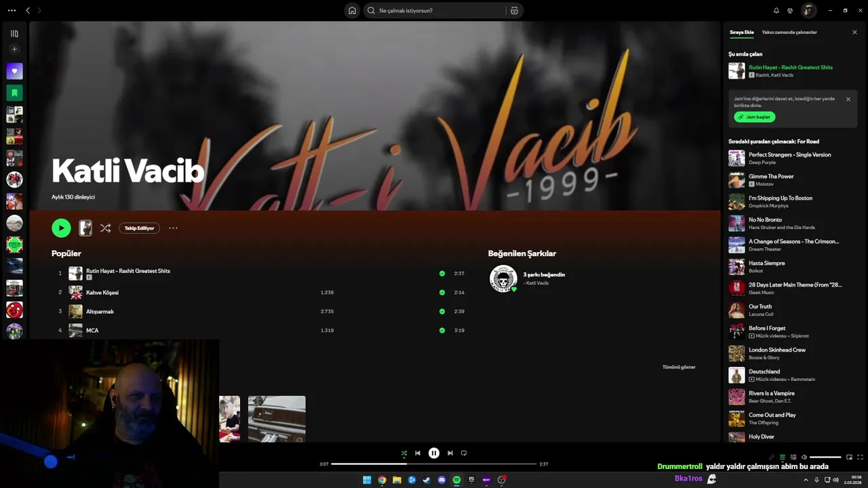
Task: Navigate forward with the right arrow
Action: click(x=39, y=10)
